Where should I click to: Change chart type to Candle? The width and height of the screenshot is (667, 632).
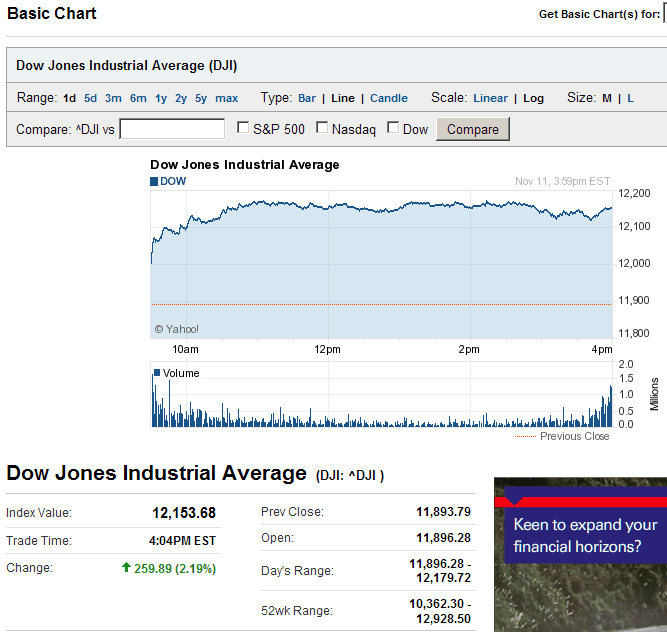click(x=389, y=98)
